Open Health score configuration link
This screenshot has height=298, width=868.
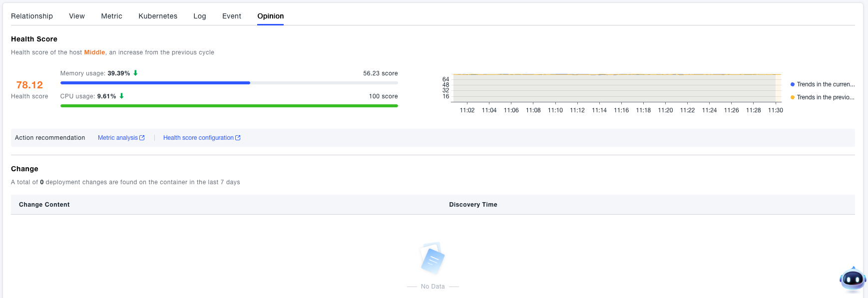coord(198,138)
